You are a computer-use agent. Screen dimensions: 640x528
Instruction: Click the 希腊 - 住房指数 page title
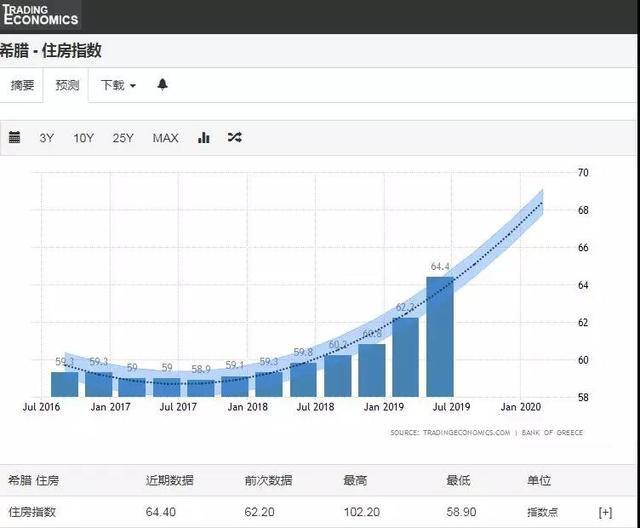51,51
